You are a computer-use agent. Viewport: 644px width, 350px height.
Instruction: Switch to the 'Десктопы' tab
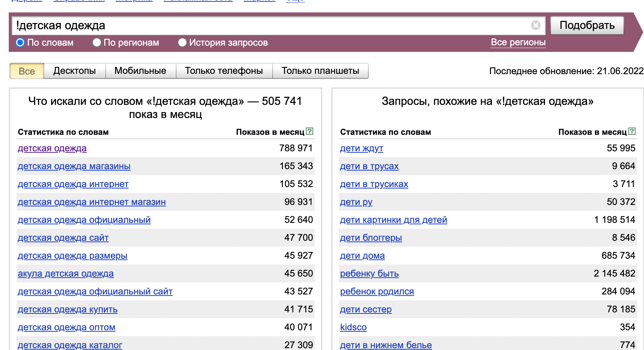75,71
